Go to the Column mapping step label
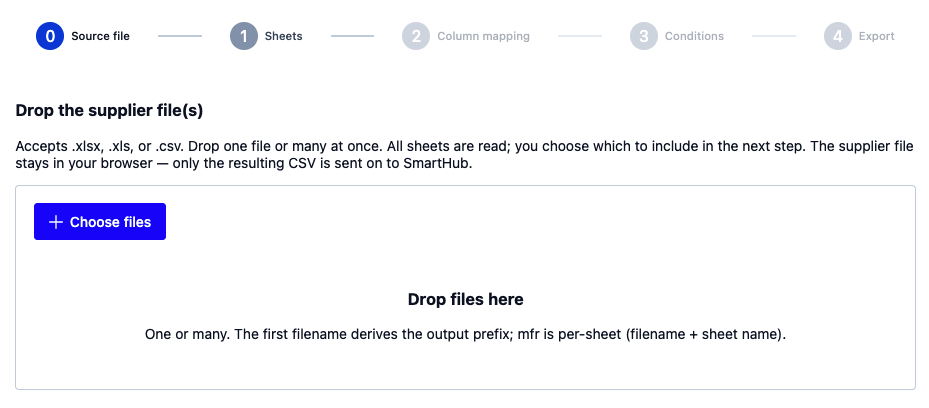Image resolution: width=929 pixels, height=408 pixels. pyautogui.click(x=483, y=36)
